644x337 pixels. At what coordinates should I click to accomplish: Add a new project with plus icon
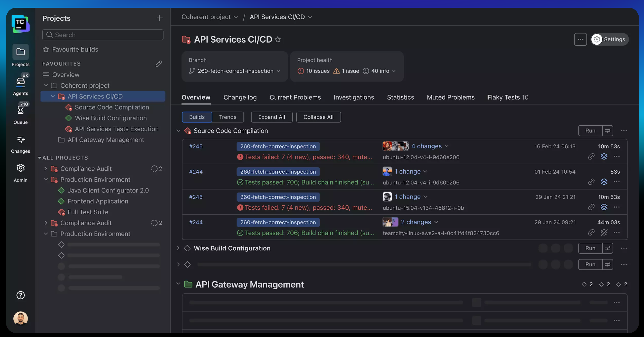coord(159,18)
